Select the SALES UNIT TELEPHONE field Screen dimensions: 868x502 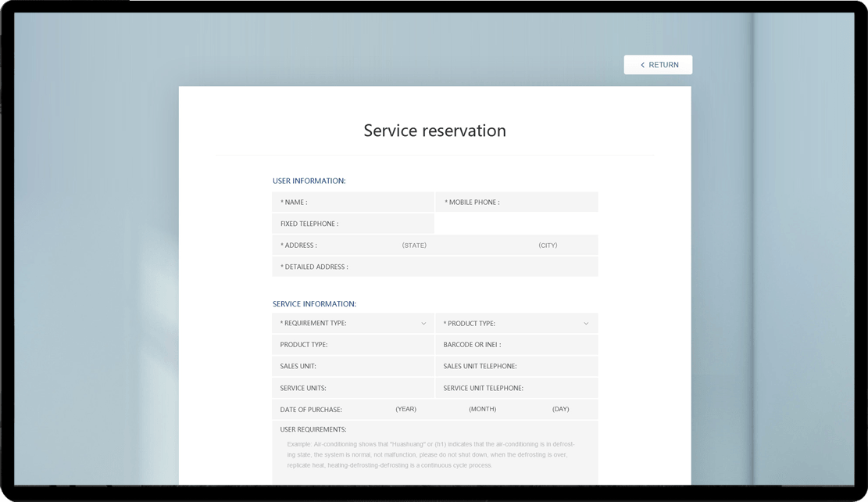(x=555, y=366)
